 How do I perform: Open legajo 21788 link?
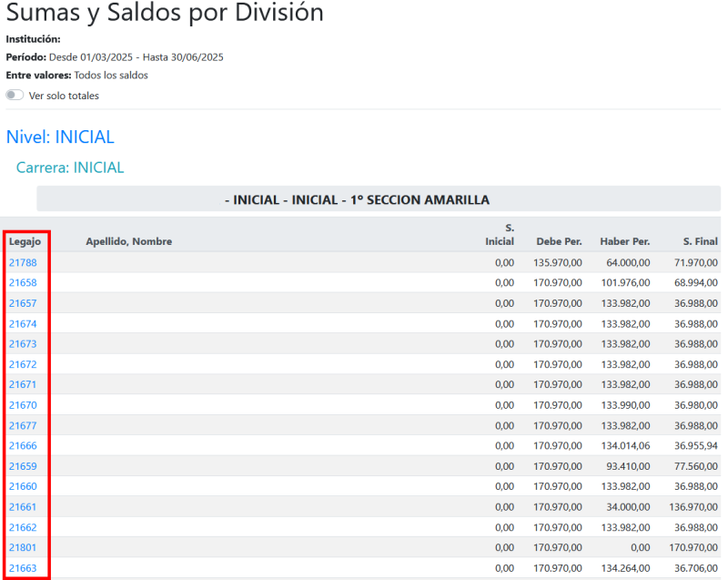point(23,262)
